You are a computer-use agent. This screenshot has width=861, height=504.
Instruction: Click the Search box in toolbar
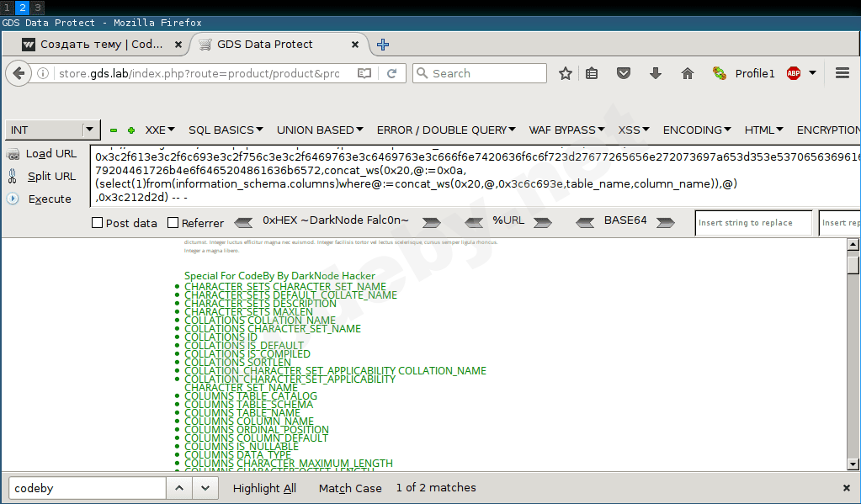480,73
